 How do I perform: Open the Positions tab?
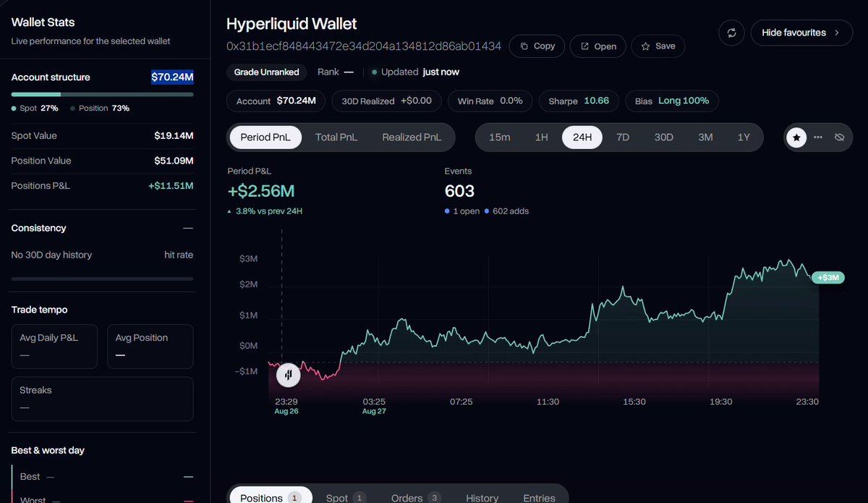(271, 496)
